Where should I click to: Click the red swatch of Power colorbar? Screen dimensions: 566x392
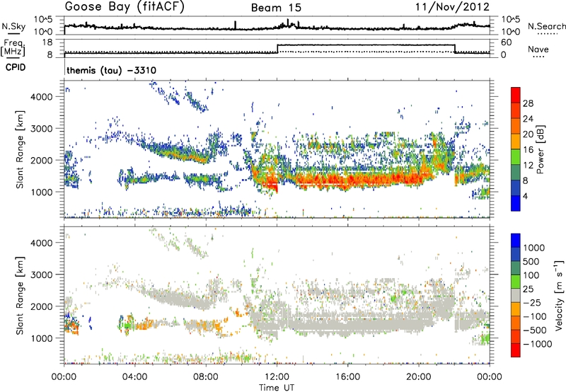coord(516,96)
